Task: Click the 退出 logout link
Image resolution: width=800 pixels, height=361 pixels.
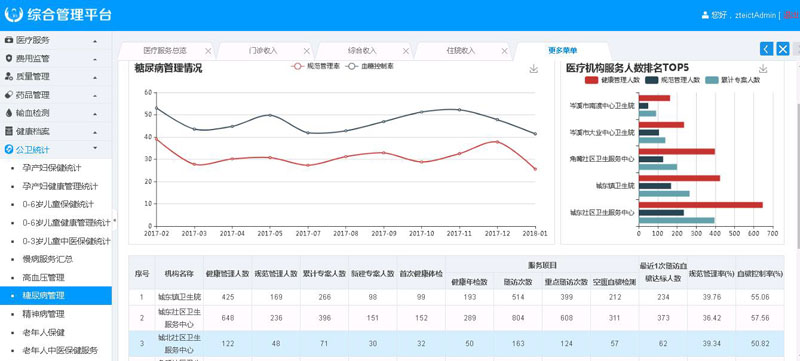Action: 791,15
